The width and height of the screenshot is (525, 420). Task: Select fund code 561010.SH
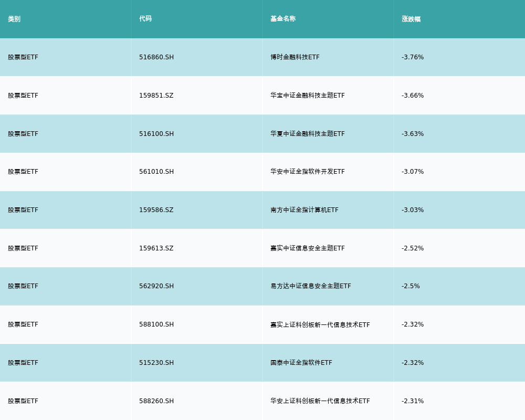pos(156,172)
